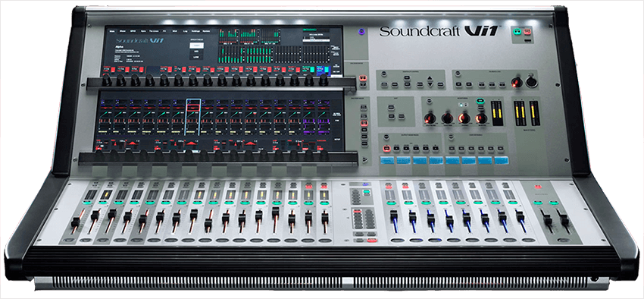This screenshot has height=299, width=644.
Task: Toggle green ON button above first input fader
Action: click(88, 203)
